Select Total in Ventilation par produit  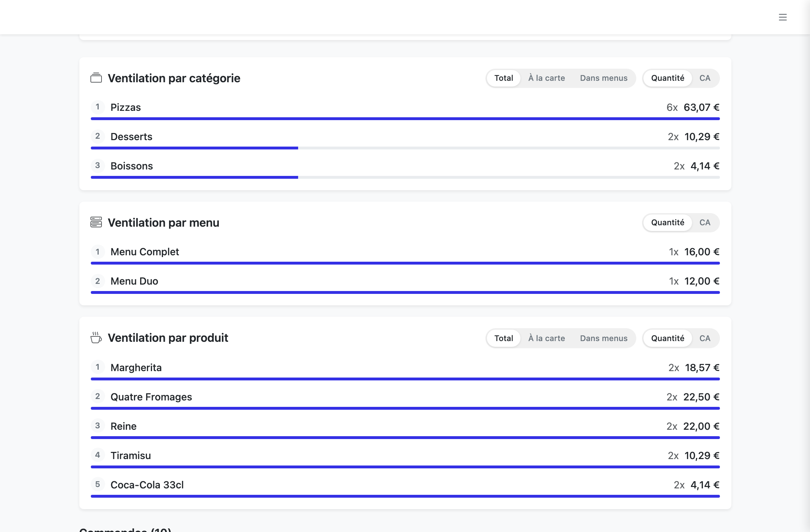click(x=504, y=338)
